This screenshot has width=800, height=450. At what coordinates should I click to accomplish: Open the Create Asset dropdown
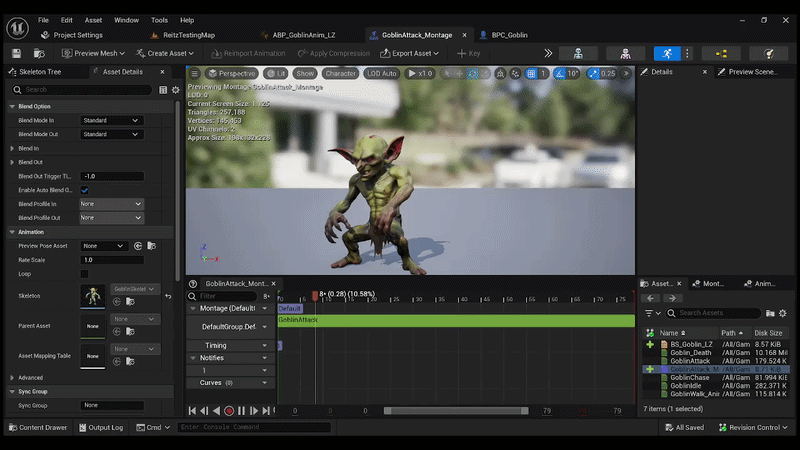pos(165,53)
